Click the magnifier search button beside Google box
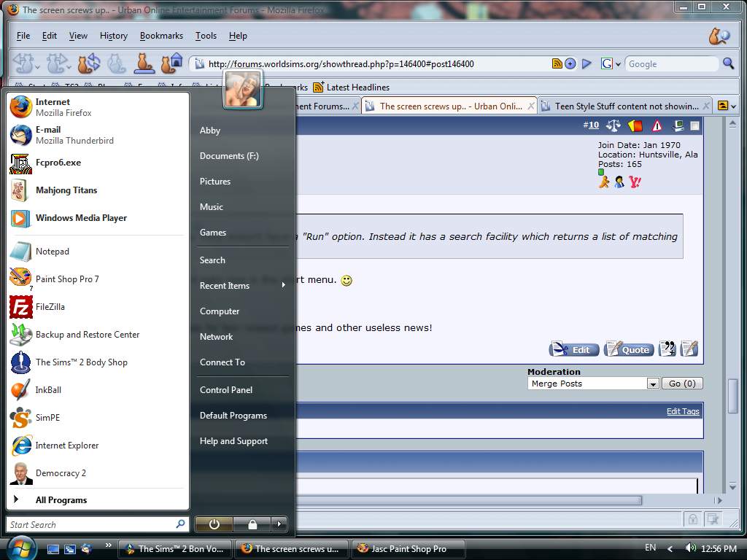 [729, 63]
